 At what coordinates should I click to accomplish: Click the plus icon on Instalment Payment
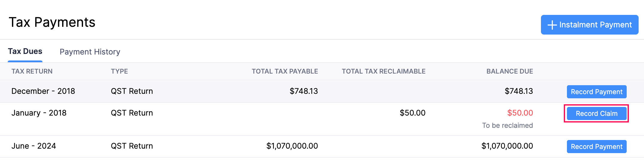552,25
